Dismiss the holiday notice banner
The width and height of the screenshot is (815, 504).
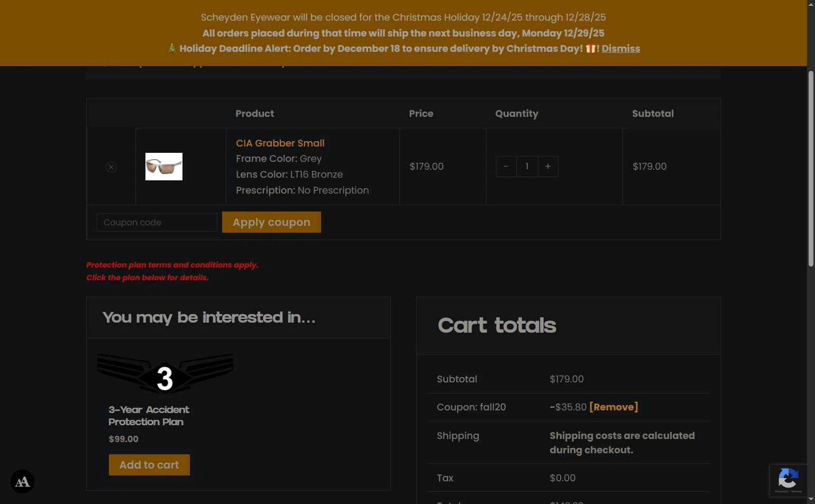pyautogui.click(x=621, y=49)
